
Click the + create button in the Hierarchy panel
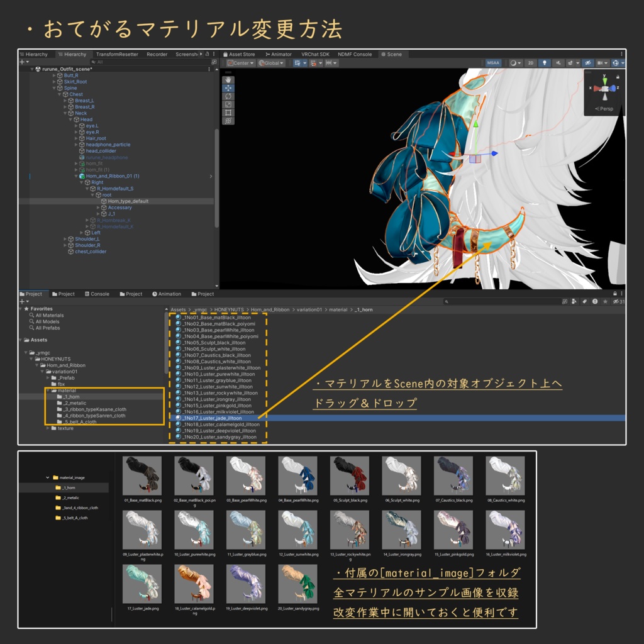pos(21,60)
